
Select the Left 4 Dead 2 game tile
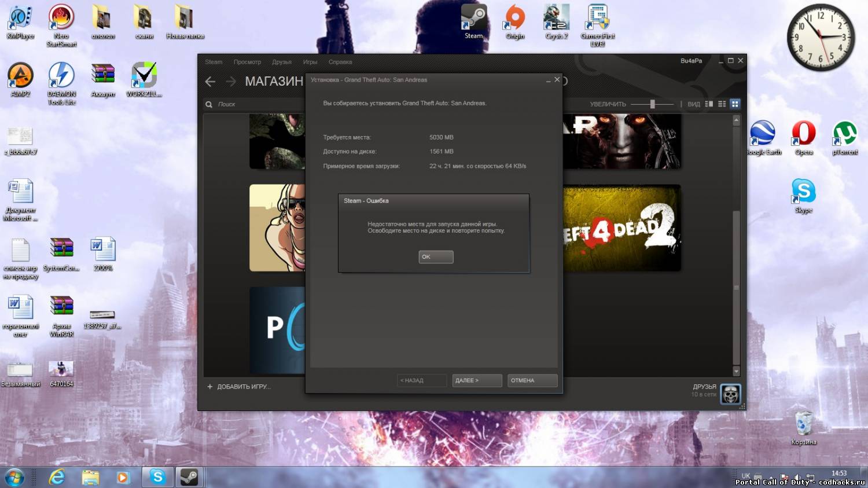pos(621,228)
